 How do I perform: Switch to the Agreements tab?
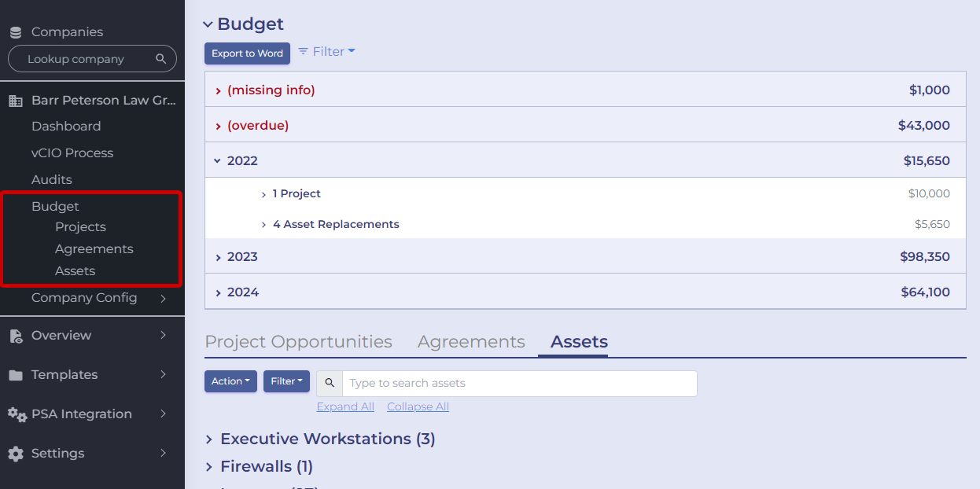pyautogui.click(x=471, y=342)
